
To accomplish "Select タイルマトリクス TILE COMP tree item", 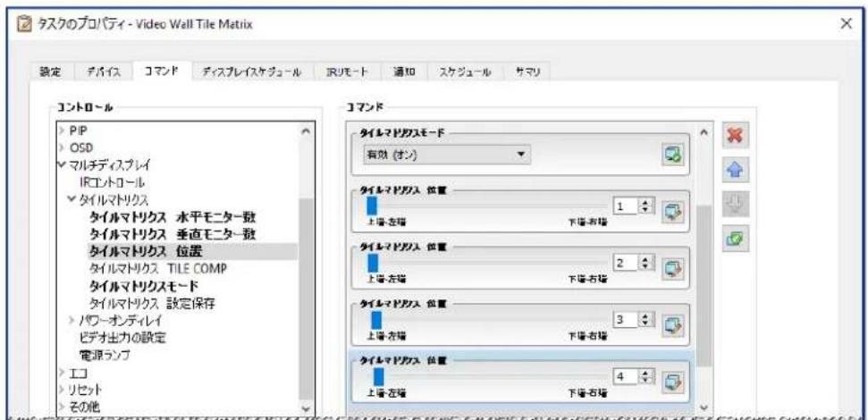I will click(x=157, y=268).
